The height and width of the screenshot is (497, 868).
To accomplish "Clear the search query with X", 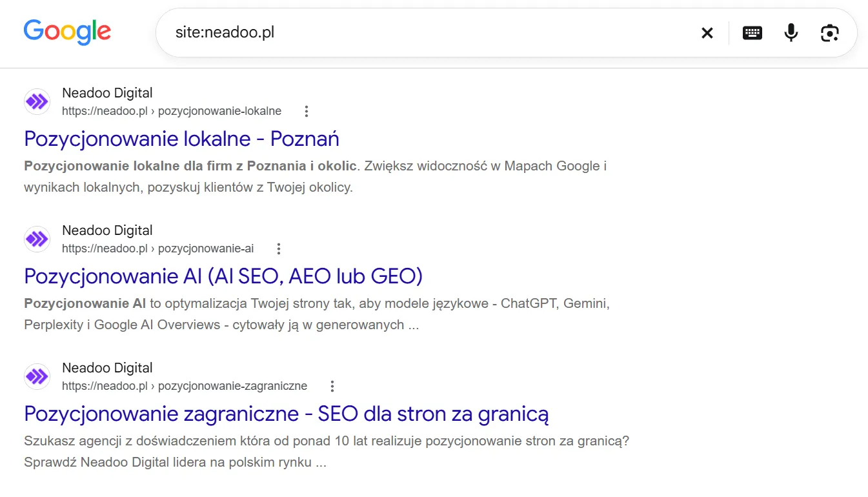I will (707, 33).
